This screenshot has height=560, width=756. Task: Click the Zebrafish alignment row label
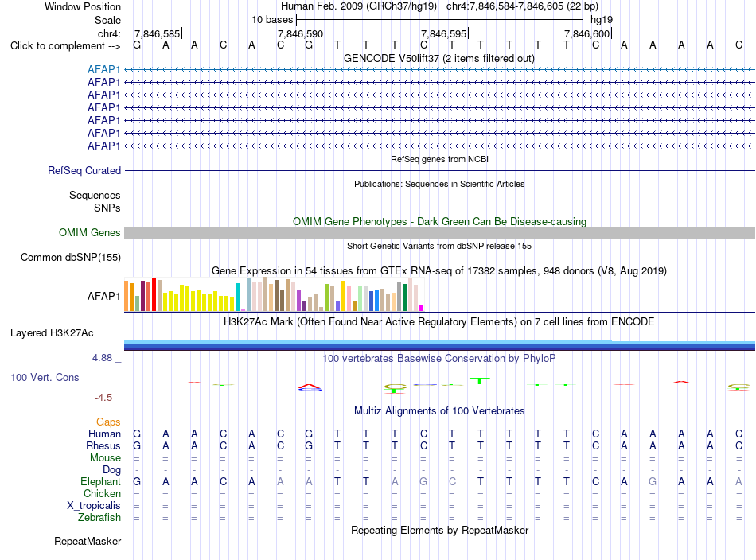[99, 518]
